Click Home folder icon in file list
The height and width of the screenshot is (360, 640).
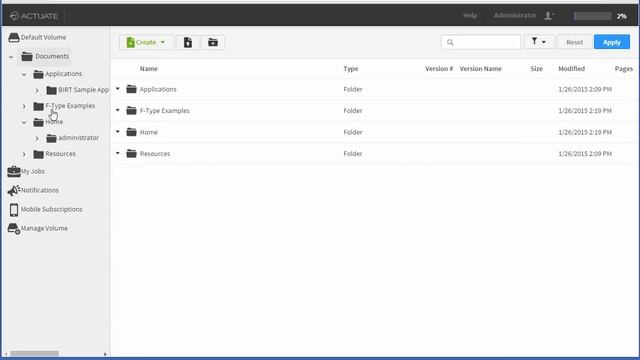[131, 132]
